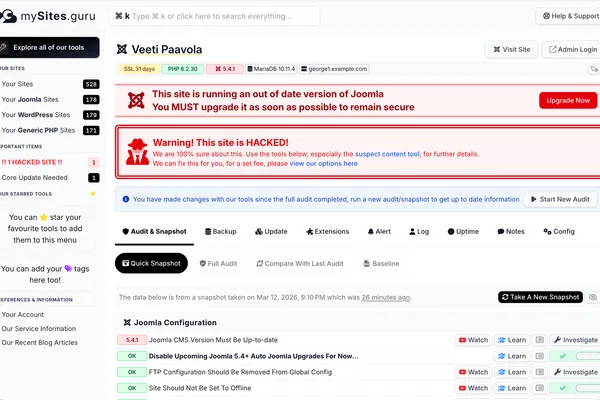The width and height of the screenshot is (600, 400).
Task: Open the Log tab
Action: (x=419, y=232)
